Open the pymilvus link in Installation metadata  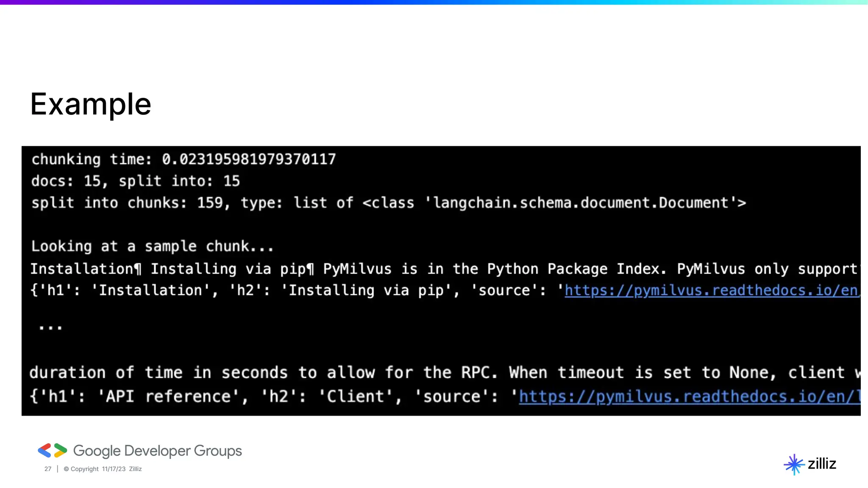711,291
